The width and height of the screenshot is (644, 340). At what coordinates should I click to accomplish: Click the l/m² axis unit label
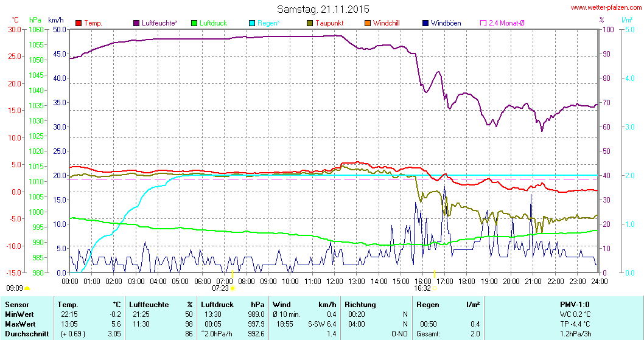(x=627, y=19)
